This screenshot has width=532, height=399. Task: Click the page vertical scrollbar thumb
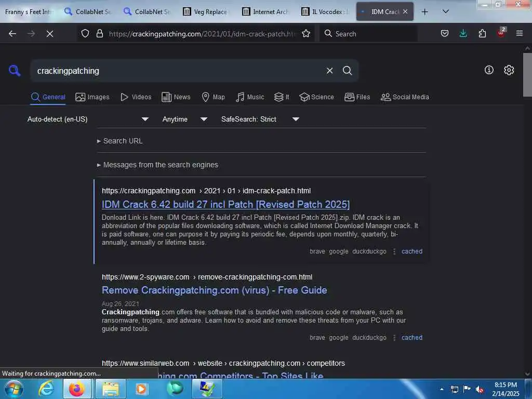[527, 75]
